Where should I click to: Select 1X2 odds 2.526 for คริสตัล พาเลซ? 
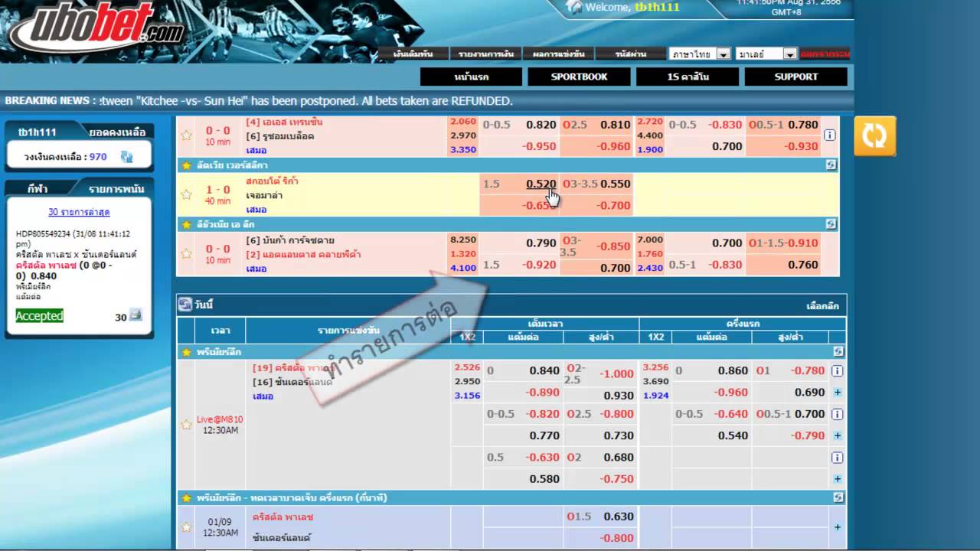click(467, 367)
